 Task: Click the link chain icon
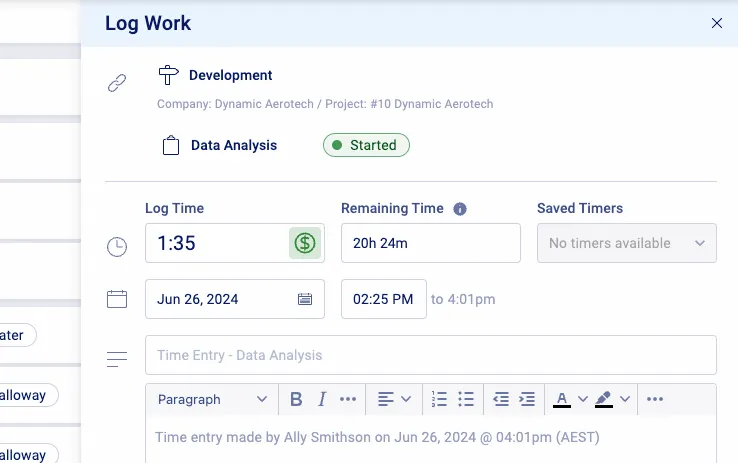[x=117, y=83]
